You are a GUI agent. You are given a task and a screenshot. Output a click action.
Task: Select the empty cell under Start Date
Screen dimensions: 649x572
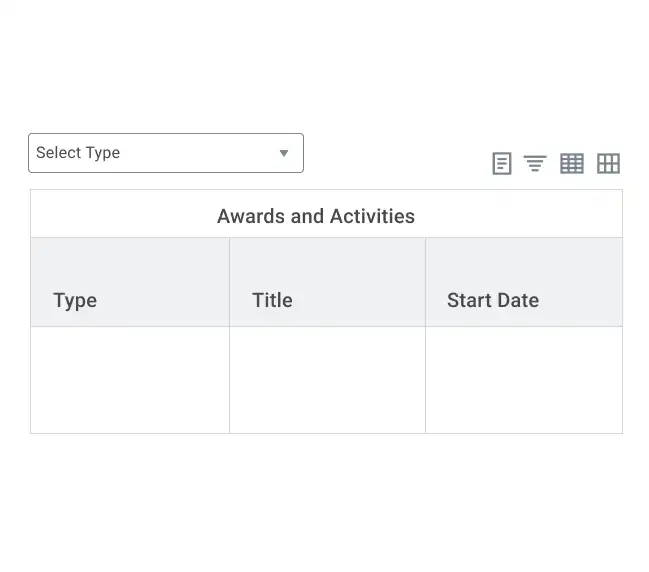point(524,380)
